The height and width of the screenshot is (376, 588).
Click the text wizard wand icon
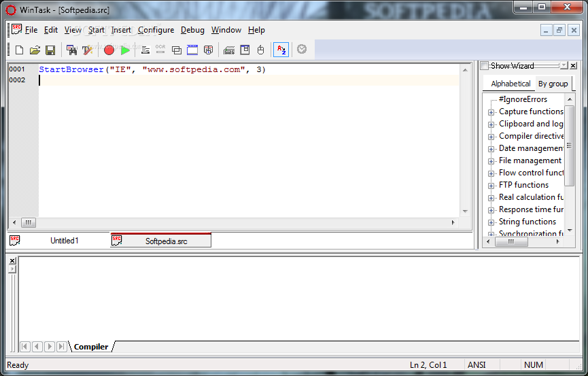pyautogui.click(x=87, y=50)
